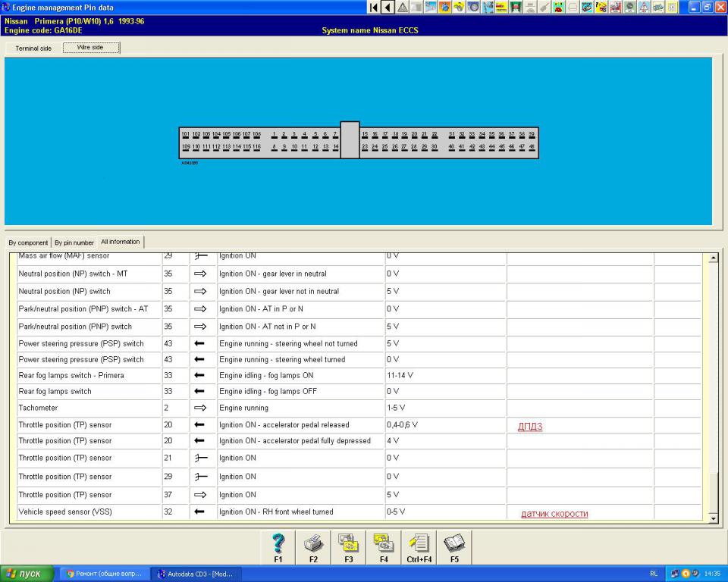Screen dimensions: 728x582
Task: Open the F5 book button
Action: point(454,548)
